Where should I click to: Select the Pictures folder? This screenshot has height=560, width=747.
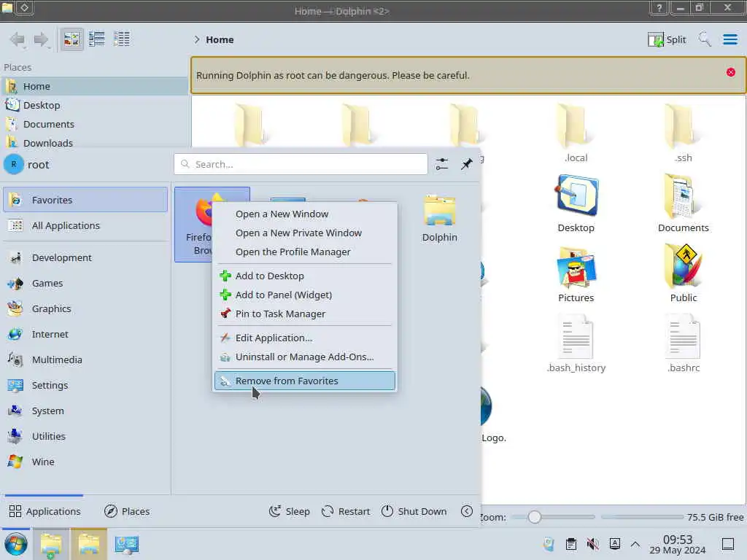click(576, 274)
